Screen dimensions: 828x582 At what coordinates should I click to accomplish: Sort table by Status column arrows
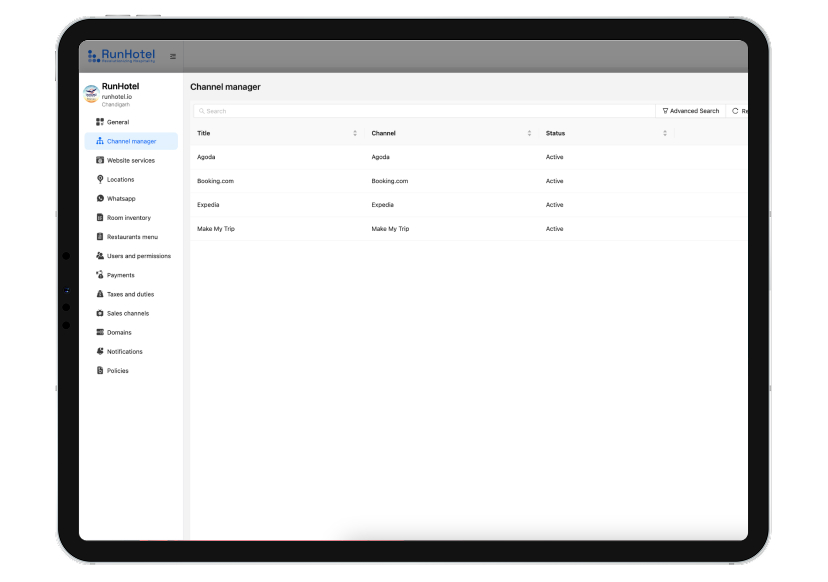(665, 133)
